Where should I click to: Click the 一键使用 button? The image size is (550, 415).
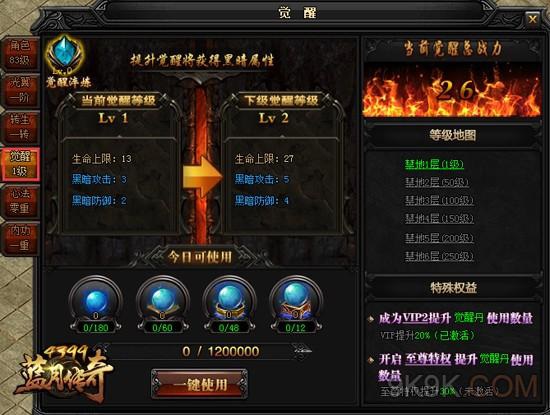click(200, 384)
